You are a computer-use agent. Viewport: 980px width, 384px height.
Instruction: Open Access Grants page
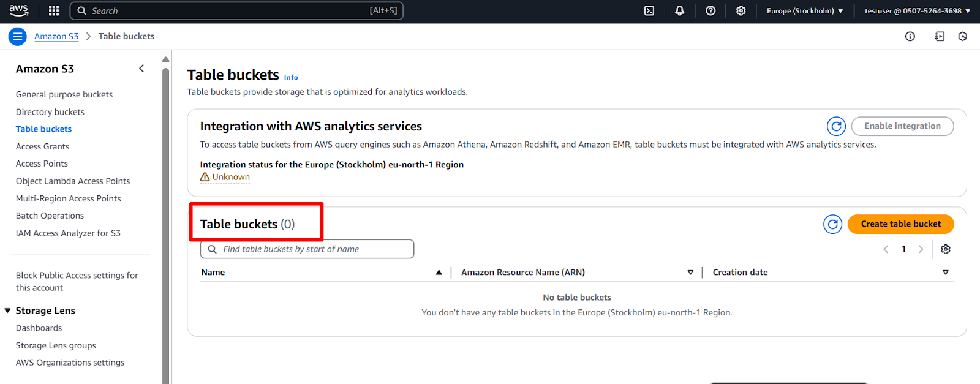pyautogui.click(x=42, y=146)
